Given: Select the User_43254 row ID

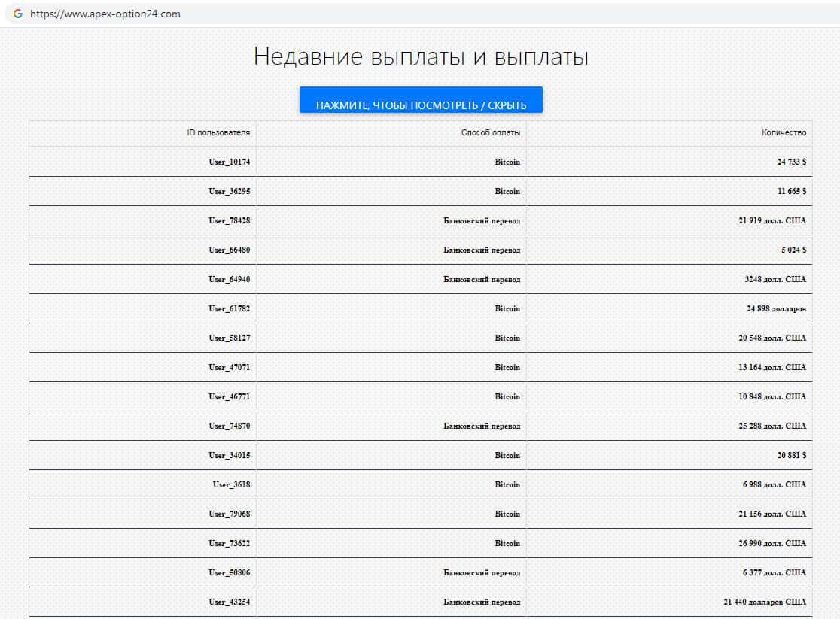Looking at the screenshot, I should click(x=229, y=602).
